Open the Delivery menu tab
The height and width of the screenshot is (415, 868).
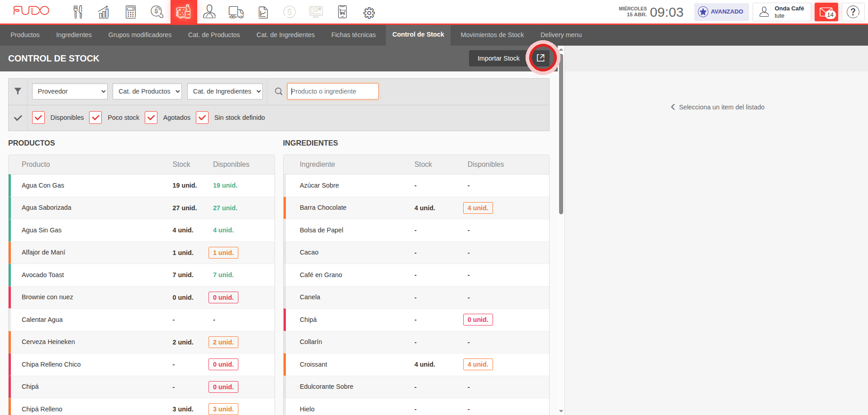561,35
